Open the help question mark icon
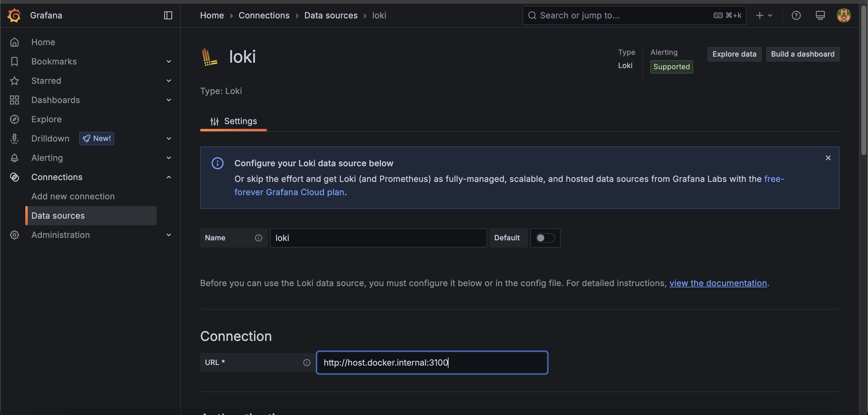The height and width of the screenshot is (415, 868). coord(796,15)
